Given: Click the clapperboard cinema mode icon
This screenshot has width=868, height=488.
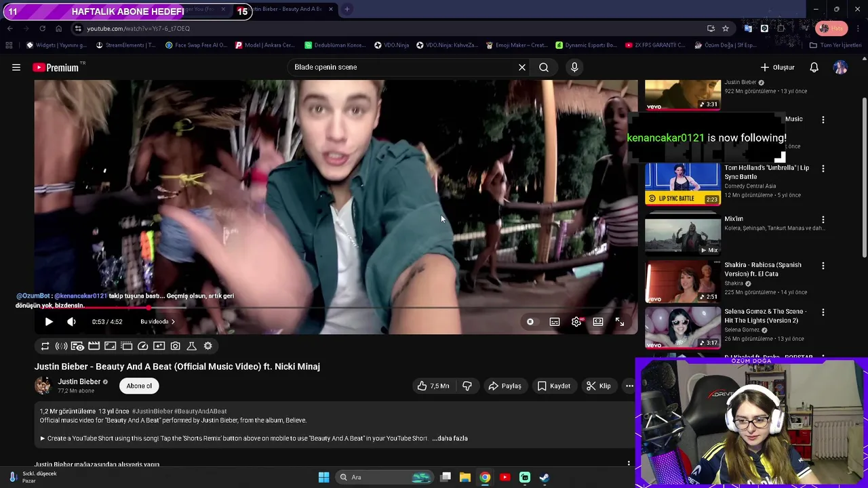Looking at the screenshot, I should point(94,346).
